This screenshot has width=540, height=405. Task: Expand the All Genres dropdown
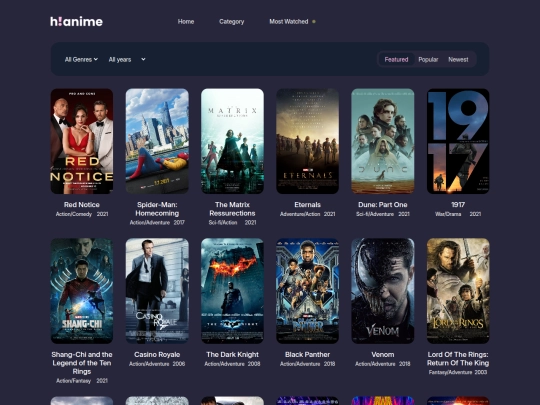(x=81, y=59)
